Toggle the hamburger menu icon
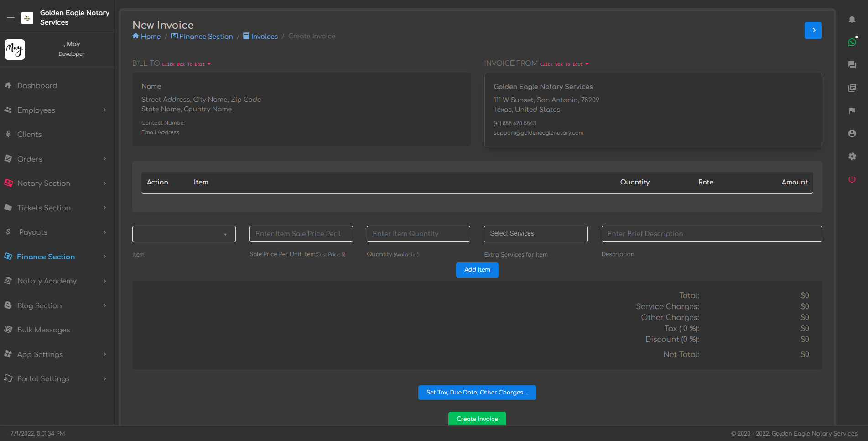The height and width of the screenshot is (441, 868). (10, 18)
